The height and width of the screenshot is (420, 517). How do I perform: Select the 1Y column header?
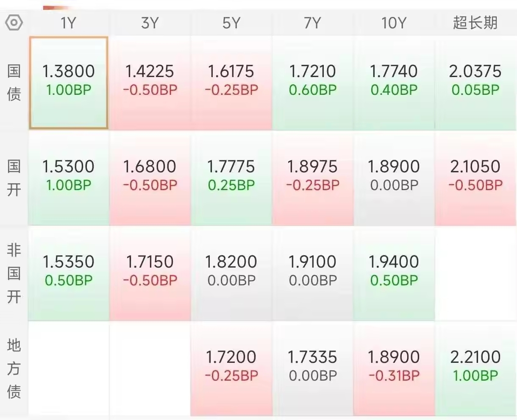[68, 23]
